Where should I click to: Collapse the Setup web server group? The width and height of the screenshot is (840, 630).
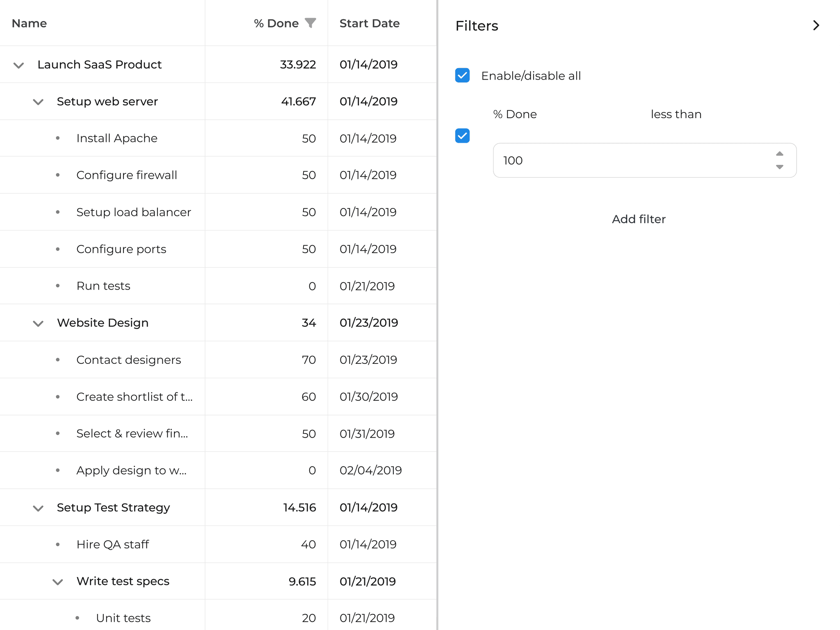(38, 102)
